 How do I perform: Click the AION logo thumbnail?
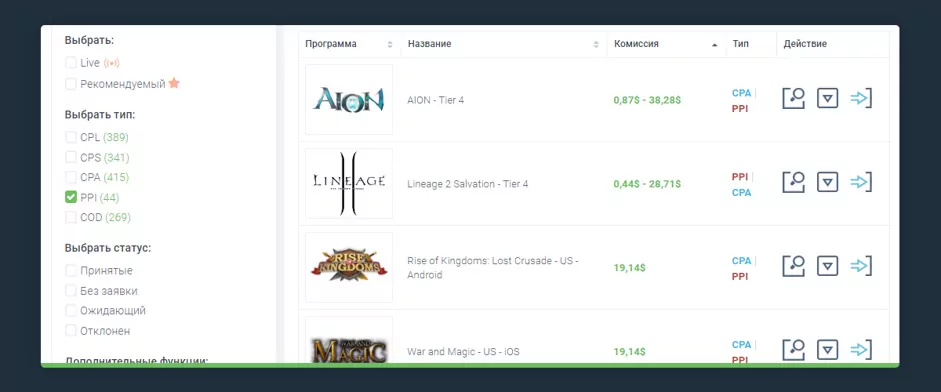349,99
